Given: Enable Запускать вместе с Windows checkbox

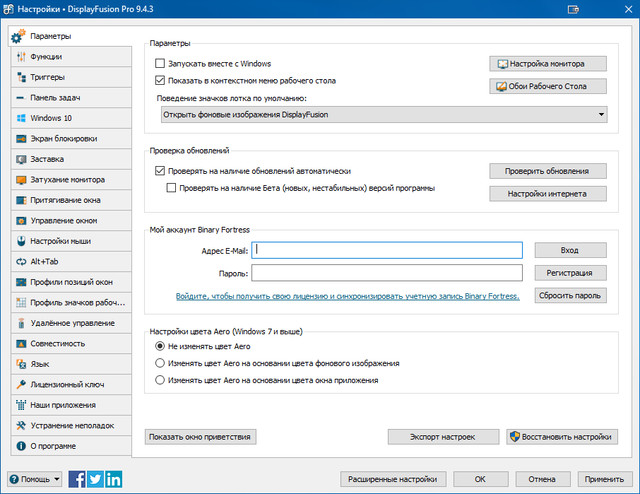Looking at the screenshot, I should point(160,63).
